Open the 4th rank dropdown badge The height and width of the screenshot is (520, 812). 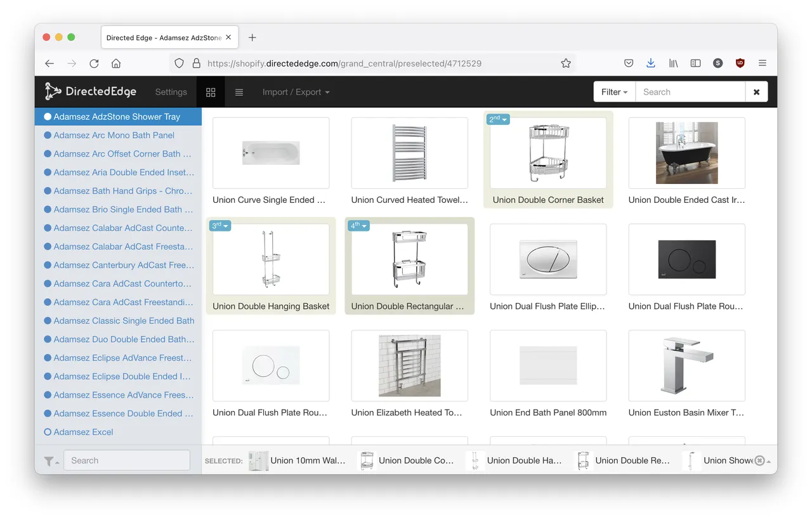359,226
